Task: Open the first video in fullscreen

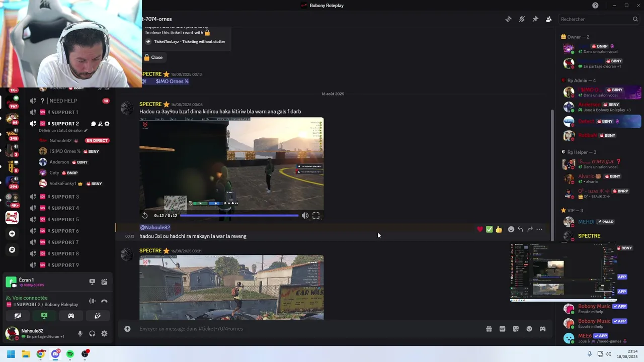Action: click(x=316, y=216)
